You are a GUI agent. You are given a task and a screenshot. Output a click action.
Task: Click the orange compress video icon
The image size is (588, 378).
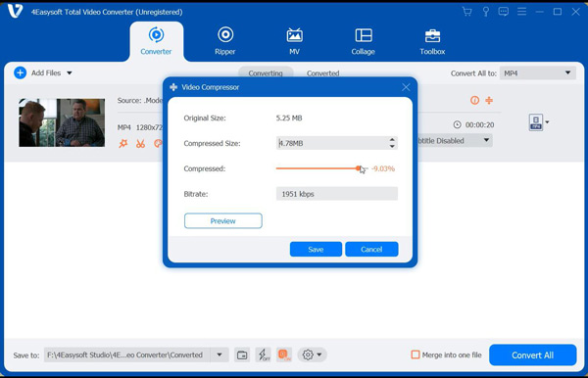tap(489, 100)
